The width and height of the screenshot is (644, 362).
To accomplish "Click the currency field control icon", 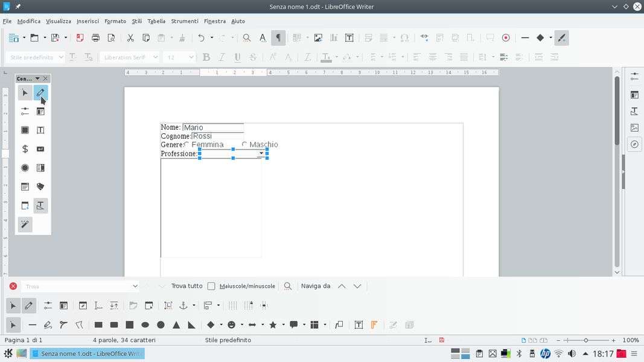I will 25,149.
